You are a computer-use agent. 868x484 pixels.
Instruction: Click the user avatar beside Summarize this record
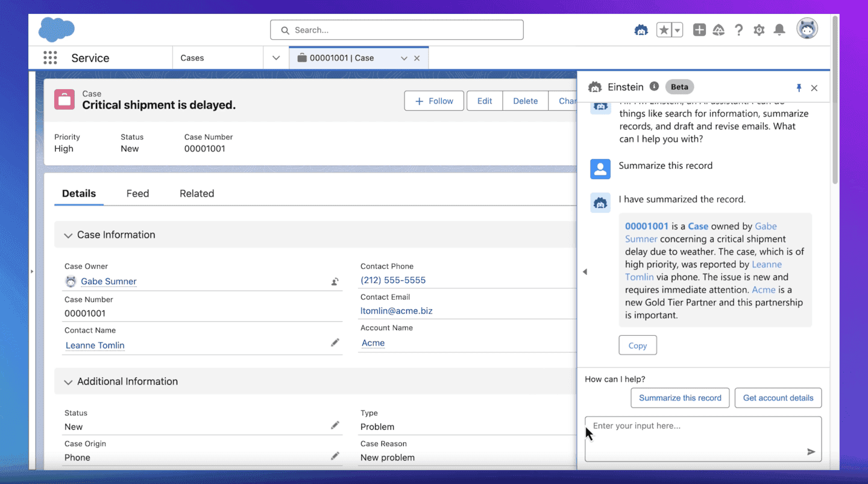[x=600, y=169]
